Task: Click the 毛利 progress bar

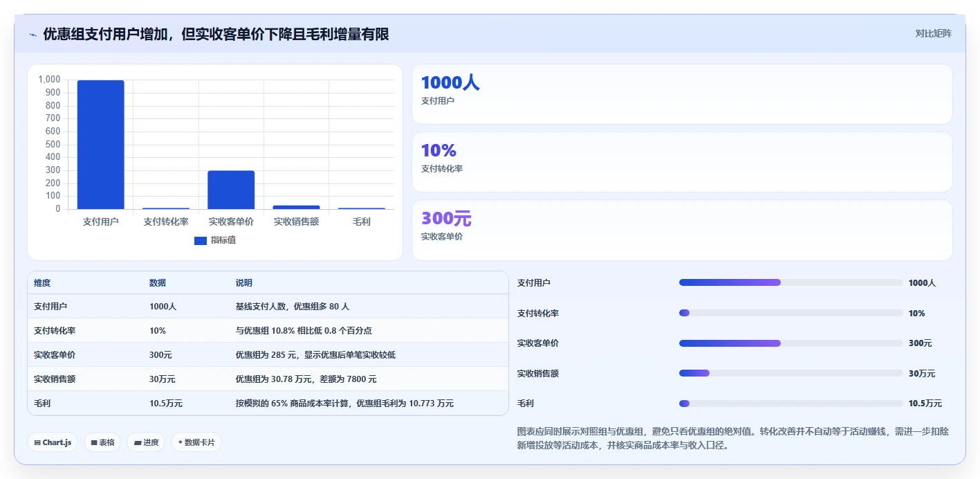Action: (791, 404)
